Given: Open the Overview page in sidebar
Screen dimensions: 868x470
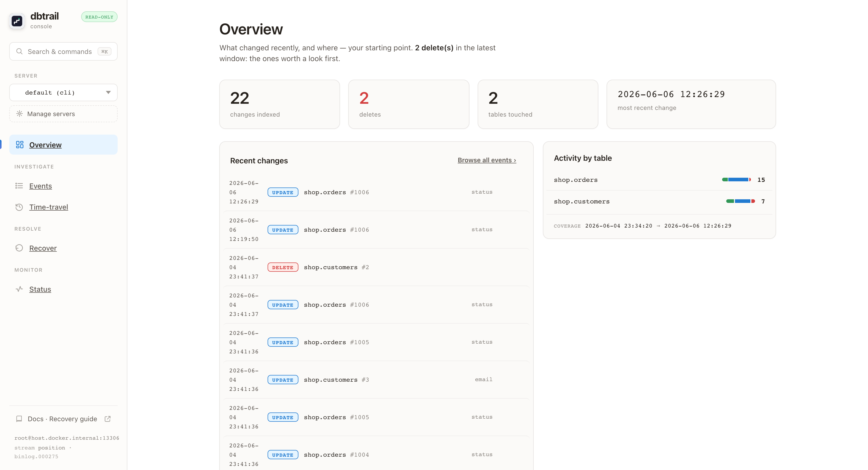Looking at the screenshot, I should (63, 145).
